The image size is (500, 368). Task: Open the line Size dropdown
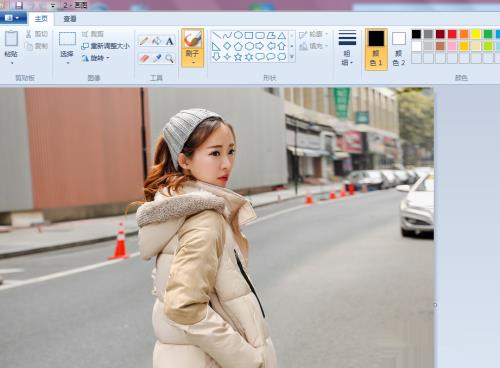(x=347, y=48)
